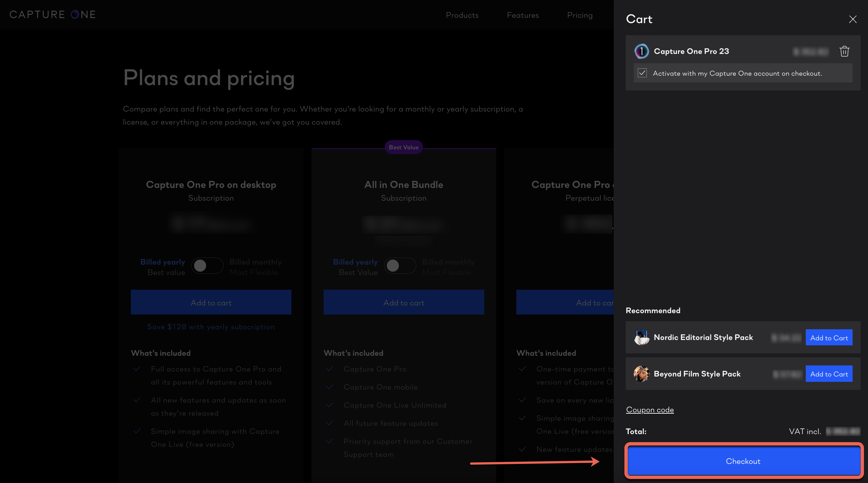This screenshot has height=483, width=868.
Task: Add Beyond Film Style Pack to cart
Action: [x=829, y=374]
